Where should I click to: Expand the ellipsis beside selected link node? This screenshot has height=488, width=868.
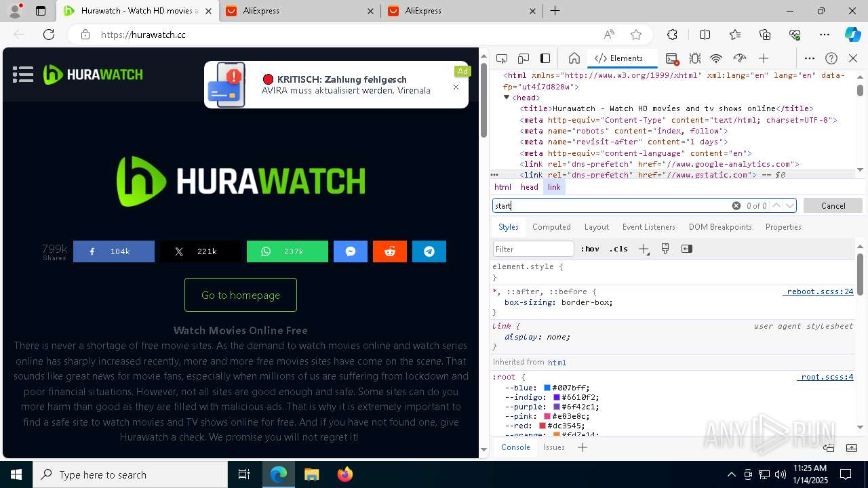point(494,175)
